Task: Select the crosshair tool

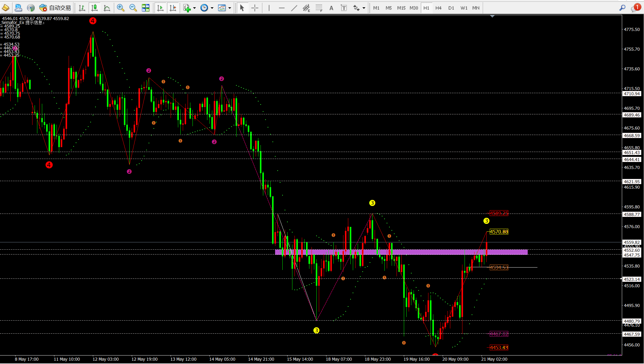Action: (255, 8)
